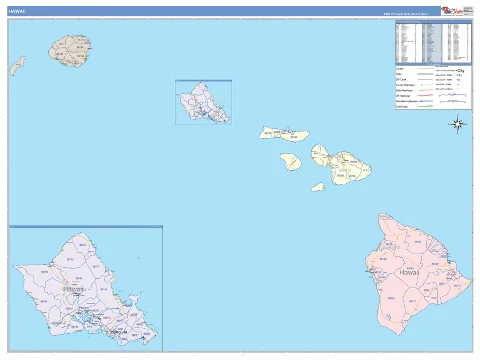Click the small Oahu island map in the center
Image resolution: width=480 pixels, height=360 pixels.
(203, 103)
